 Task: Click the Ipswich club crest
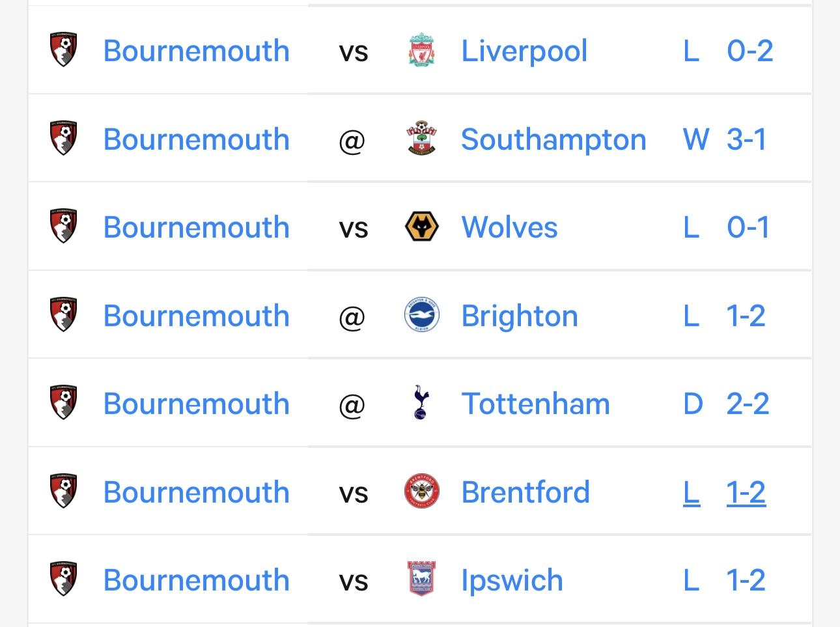click(421, 579)
